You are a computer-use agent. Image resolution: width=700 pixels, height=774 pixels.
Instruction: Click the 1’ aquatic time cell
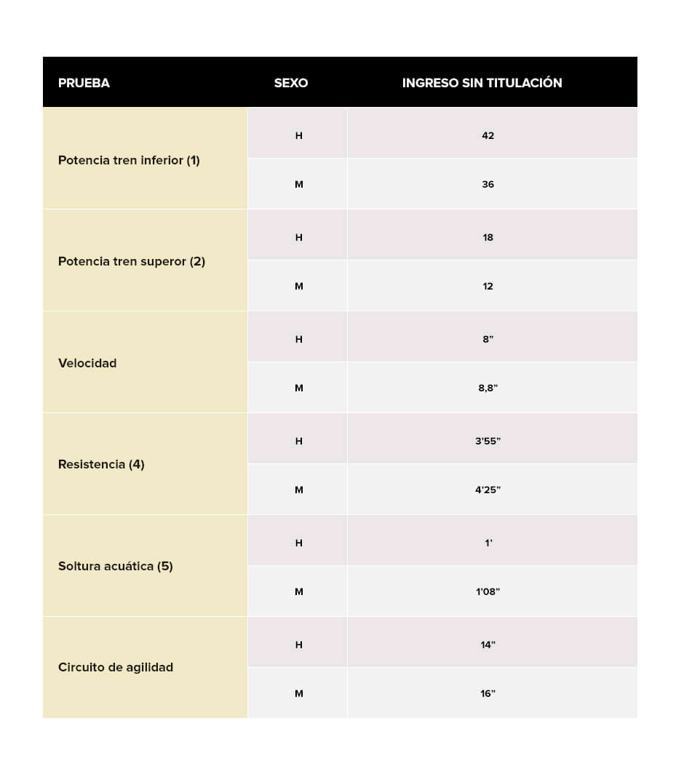point(488,543)
